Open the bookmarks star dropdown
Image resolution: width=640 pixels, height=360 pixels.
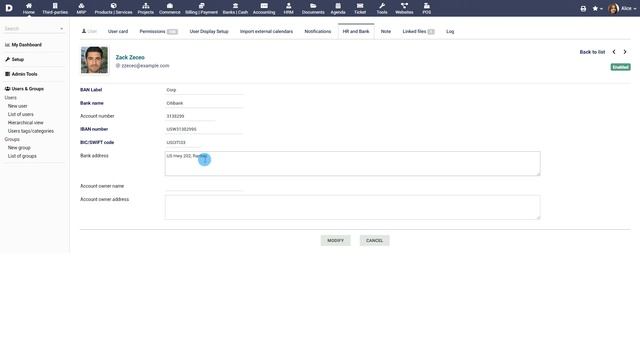597,9
